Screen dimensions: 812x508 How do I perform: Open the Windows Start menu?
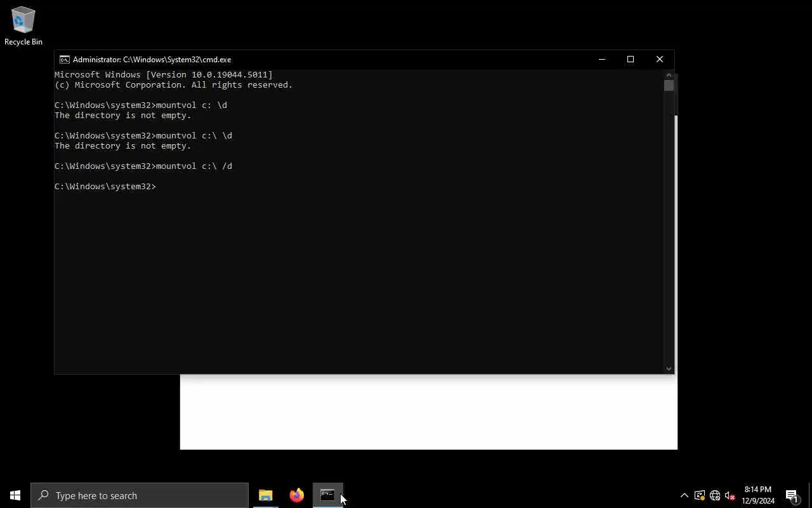coord(15,495)
